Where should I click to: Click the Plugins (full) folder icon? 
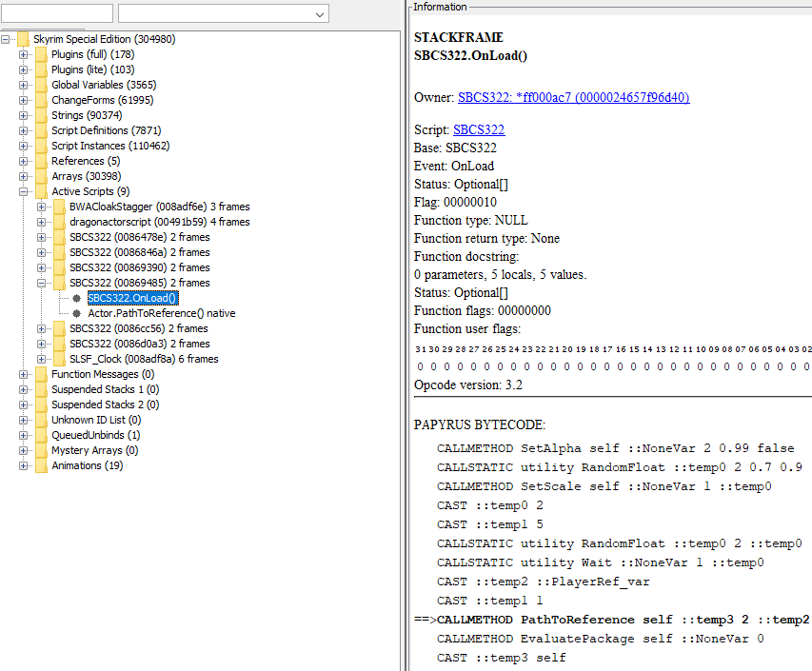(x=42, y=54)
